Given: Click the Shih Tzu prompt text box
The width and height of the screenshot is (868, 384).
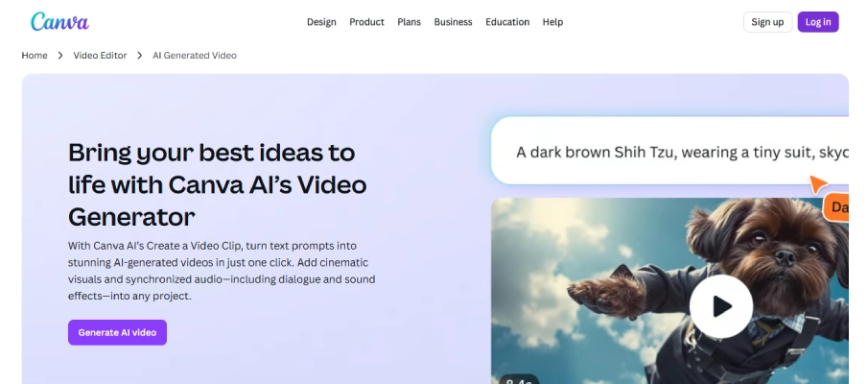Looking at the screenshot, I should click(x=669, y=151).
